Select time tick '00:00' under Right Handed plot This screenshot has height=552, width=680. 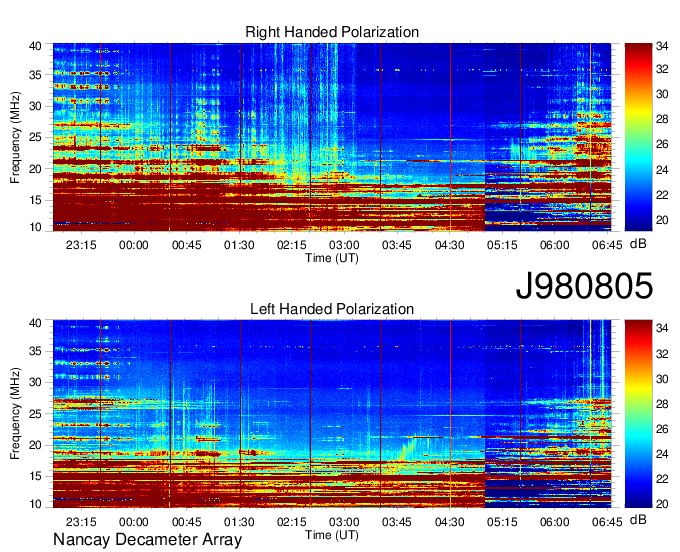[x=134, y=245]
